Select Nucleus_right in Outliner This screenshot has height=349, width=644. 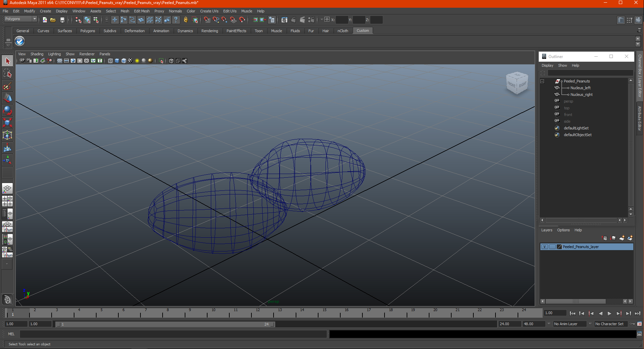pyautogui.click(x=581, y=95)
